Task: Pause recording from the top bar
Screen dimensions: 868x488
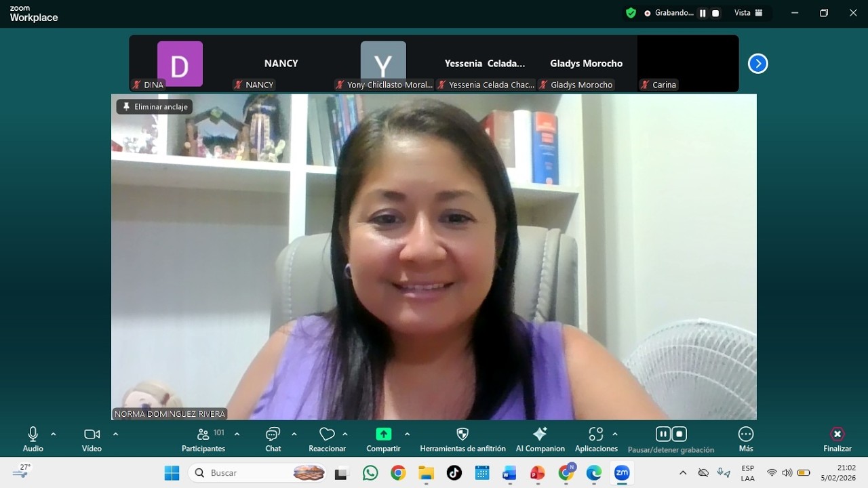Action: 703,13
